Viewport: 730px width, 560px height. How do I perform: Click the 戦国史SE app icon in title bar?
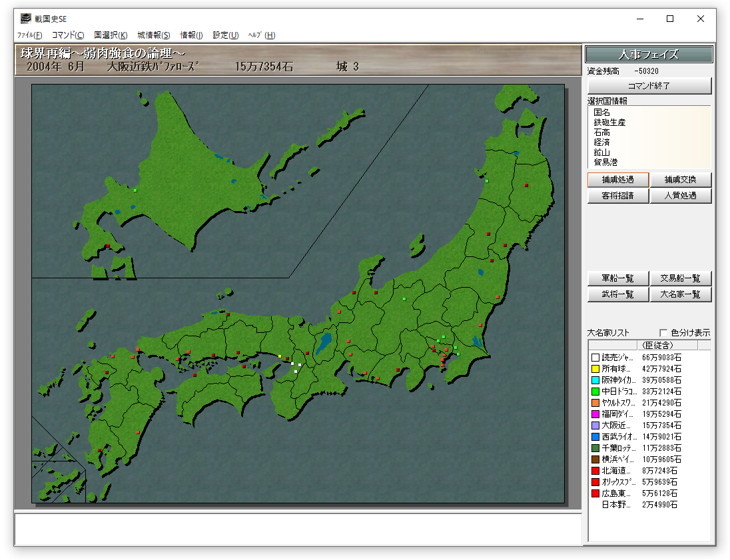pos(25,19)
